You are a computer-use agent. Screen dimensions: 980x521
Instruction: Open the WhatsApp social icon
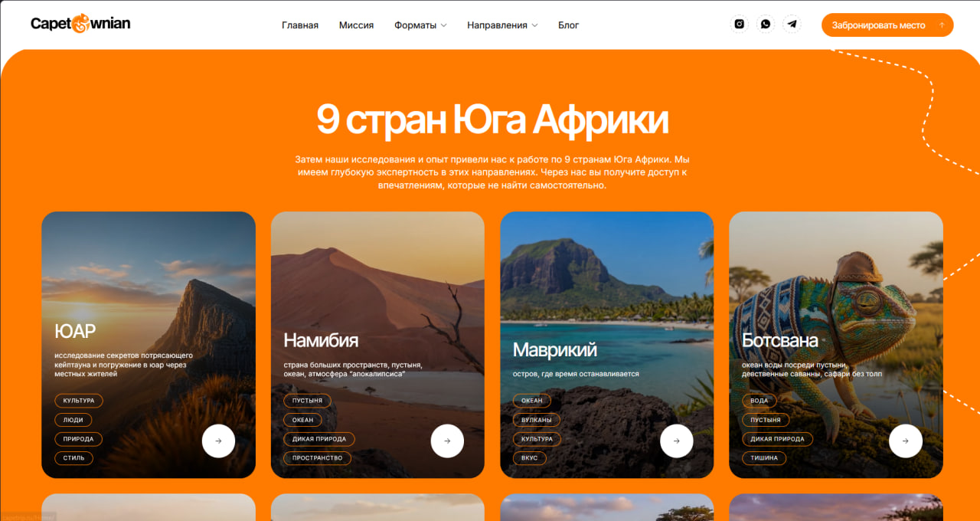766,25
